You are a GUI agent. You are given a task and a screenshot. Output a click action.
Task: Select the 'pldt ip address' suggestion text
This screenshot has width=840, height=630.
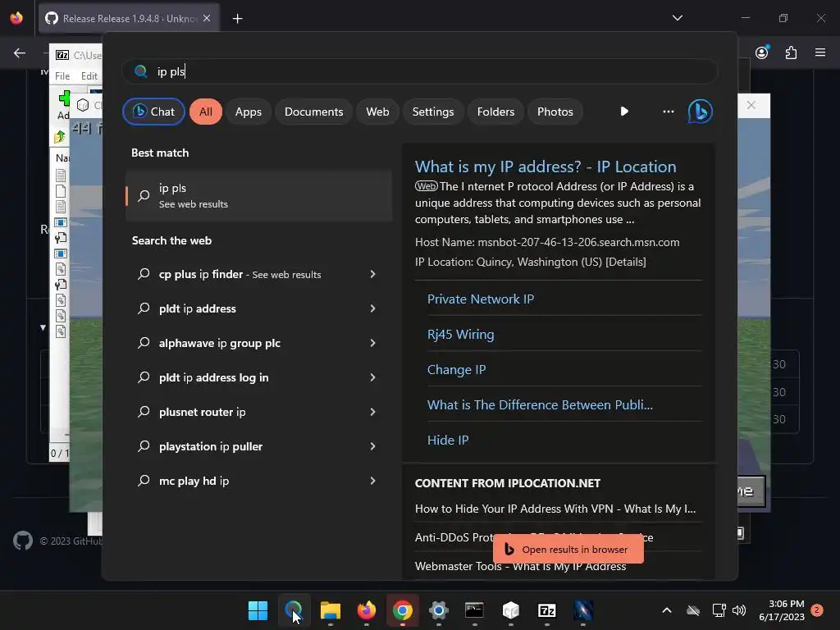[x=198, y=308]
